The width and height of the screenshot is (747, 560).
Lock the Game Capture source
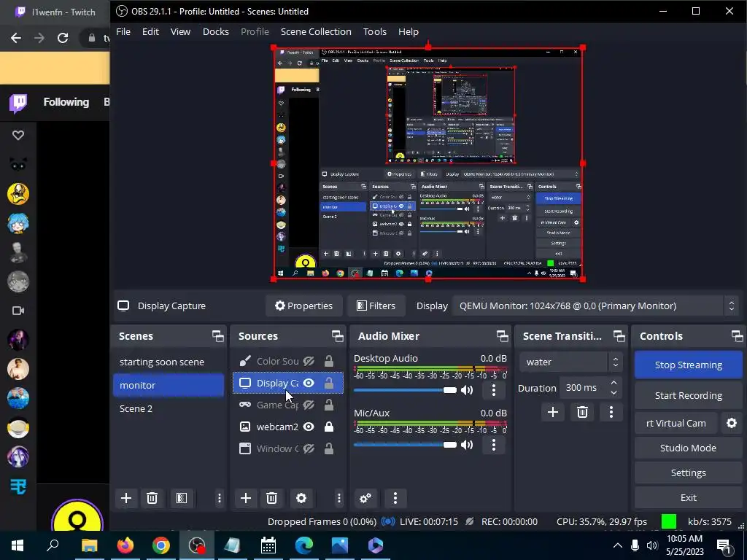click(329, 405)
